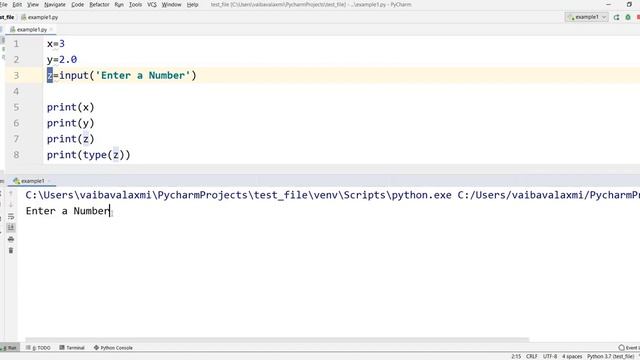Click the 'Enter a Number' string in line 3

(143, 76)
